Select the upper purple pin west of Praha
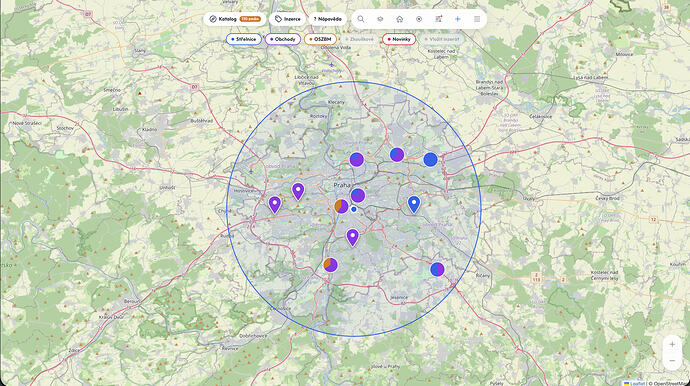690x386 pixels. [x=298, y=191]
